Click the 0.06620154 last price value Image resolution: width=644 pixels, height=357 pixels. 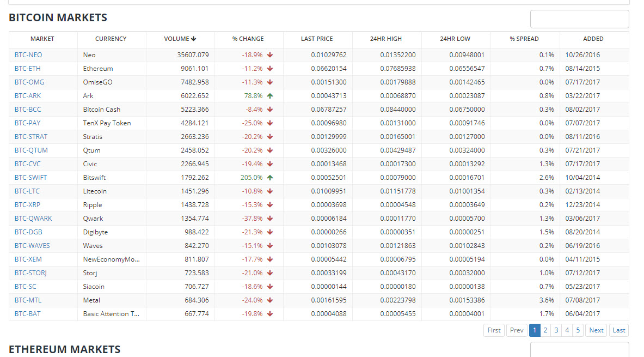pyautogui.click(x=329, y=69)
